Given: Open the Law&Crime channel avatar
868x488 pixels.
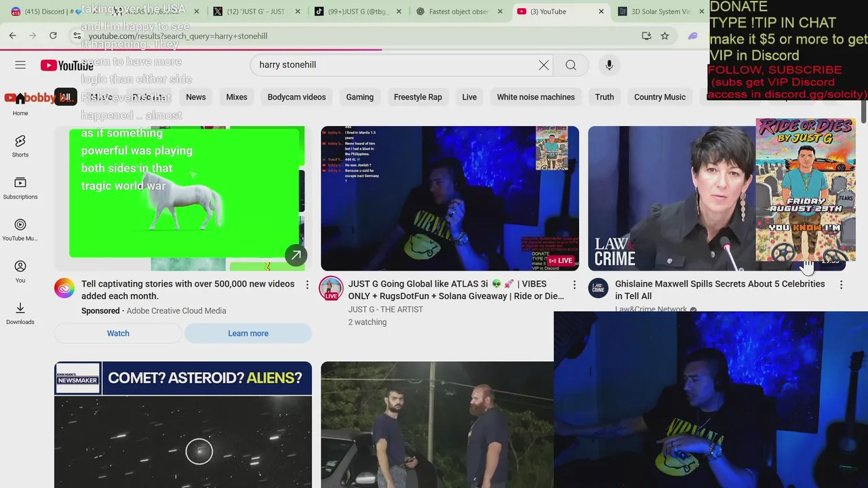Looking at the screenshot, I should [x=598, y=288].
